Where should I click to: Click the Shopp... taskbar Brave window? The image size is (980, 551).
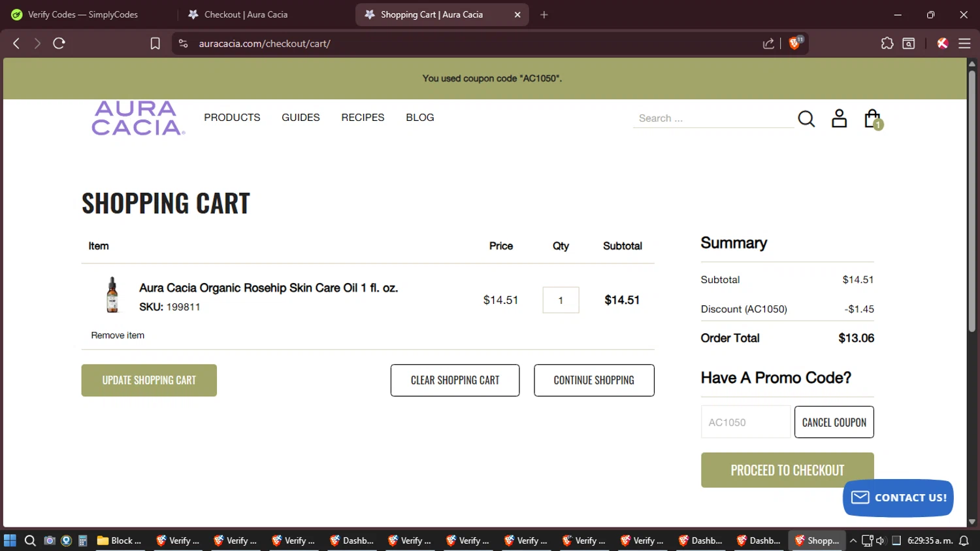[x=817, y=541]
